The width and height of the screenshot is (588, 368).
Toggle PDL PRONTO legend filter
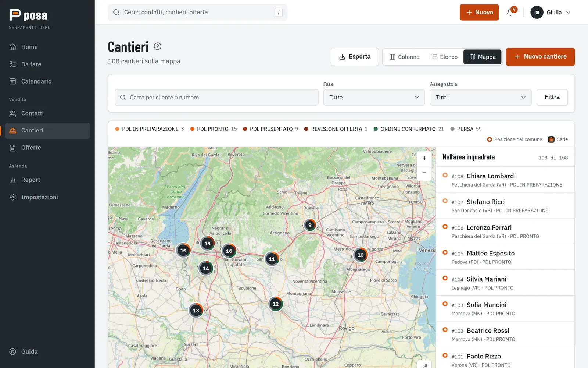213,129
